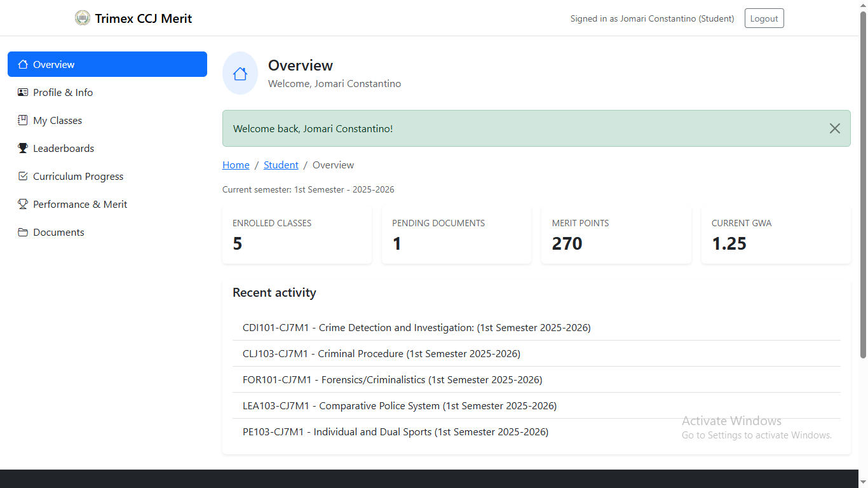Image resolution: width=868 pixels, height=488 pixels.
Task: Follow the Student breadcrumb link
Action: point(281,165)
